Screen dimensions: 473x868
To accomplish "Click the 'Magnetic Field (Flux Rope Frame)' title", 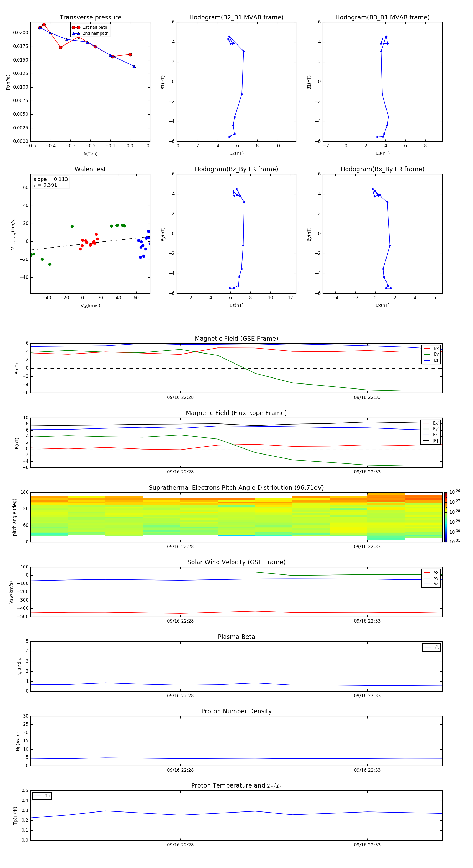I will (236, 413).
